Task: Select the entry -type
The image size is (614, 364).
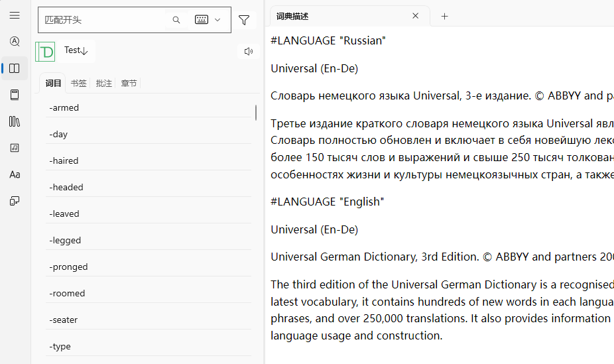Action: 149,347
